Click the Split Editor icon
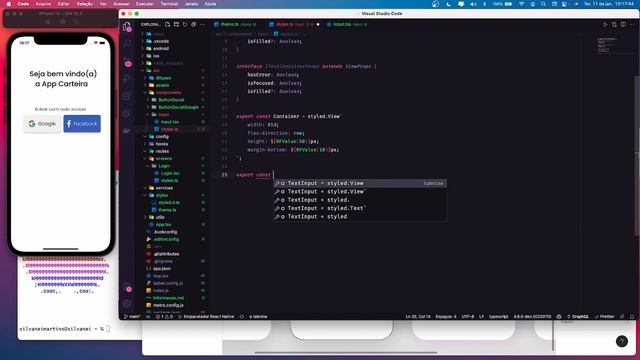 (623, 24)
